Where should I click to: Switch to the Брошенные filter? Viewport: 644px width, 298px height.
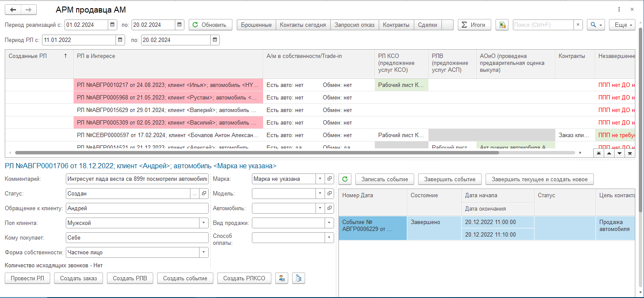coord(256,25)
